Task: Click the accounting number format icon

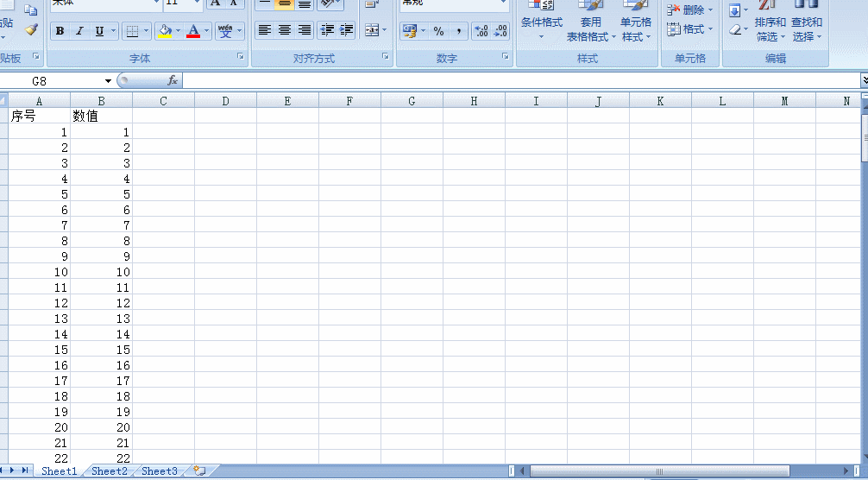Action: [x=410, y=30]
